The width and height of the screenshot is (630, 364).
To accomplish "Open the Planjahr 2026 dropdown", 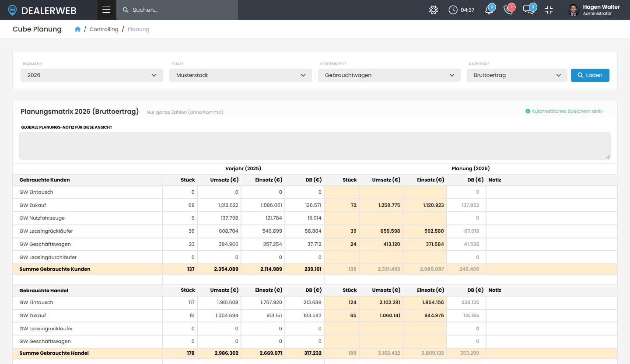I will (92, 75).
